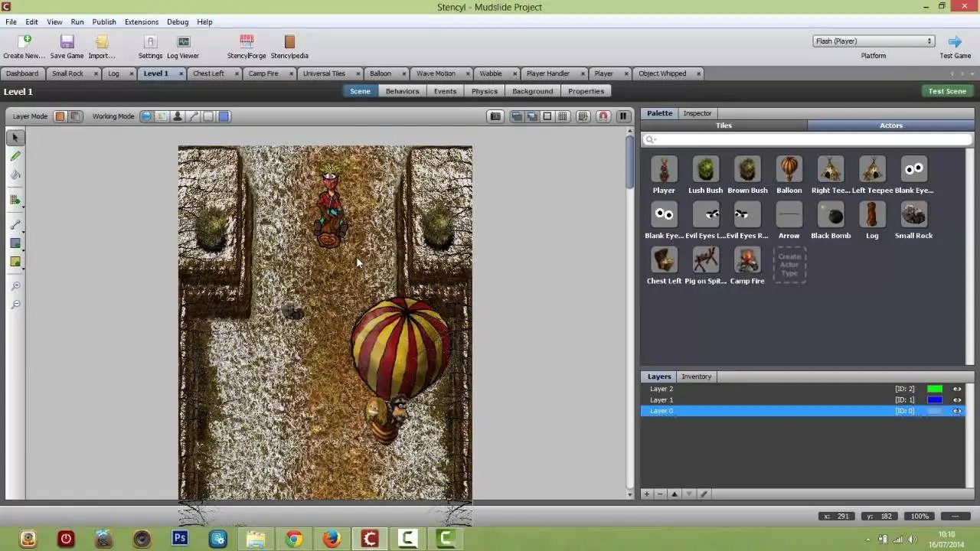The width and height of the screenshot is (980, 551).
Task: Click the palette search input field
Action: (x=808, y=139)
